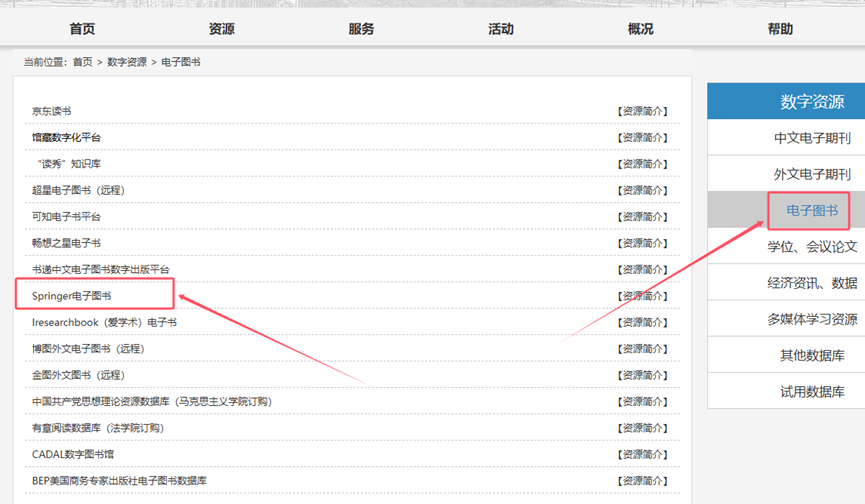View 资源简介 for 读秀知识库
The image size is (865, 504).
click(643, 164)
